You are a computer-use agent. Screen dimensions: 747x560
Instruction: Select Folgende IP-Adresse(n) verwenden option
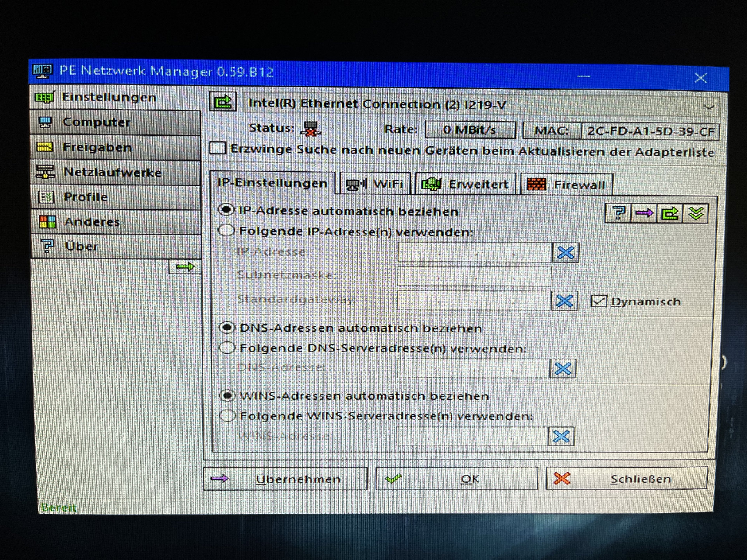[x=227, y=231]
